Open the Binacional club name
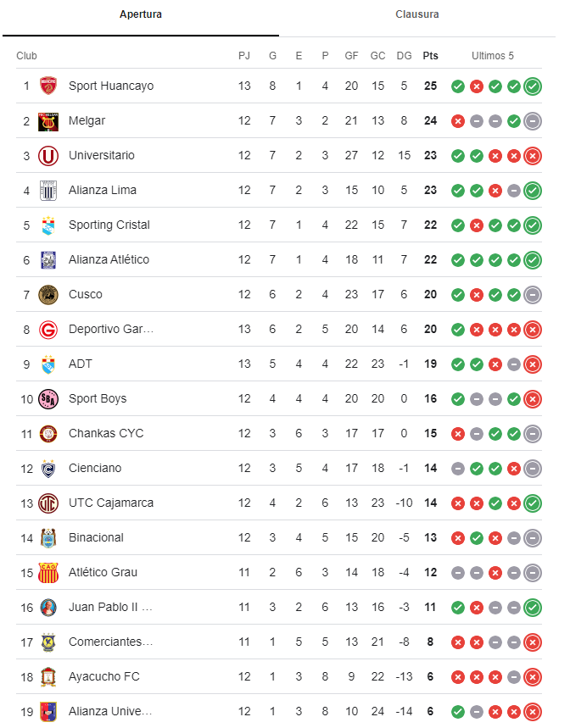Image resolution: width=570 pixels, height=728 pixels. 96,537
